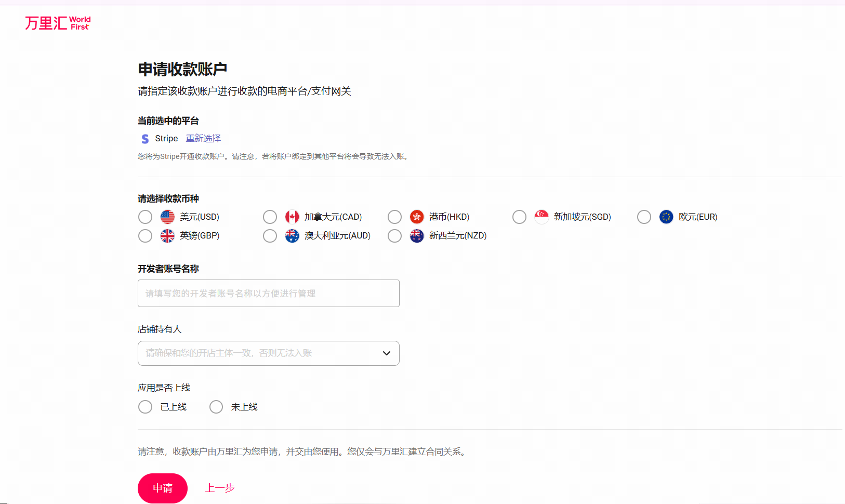Click the 新加坡元(SGD) label text

583,217
